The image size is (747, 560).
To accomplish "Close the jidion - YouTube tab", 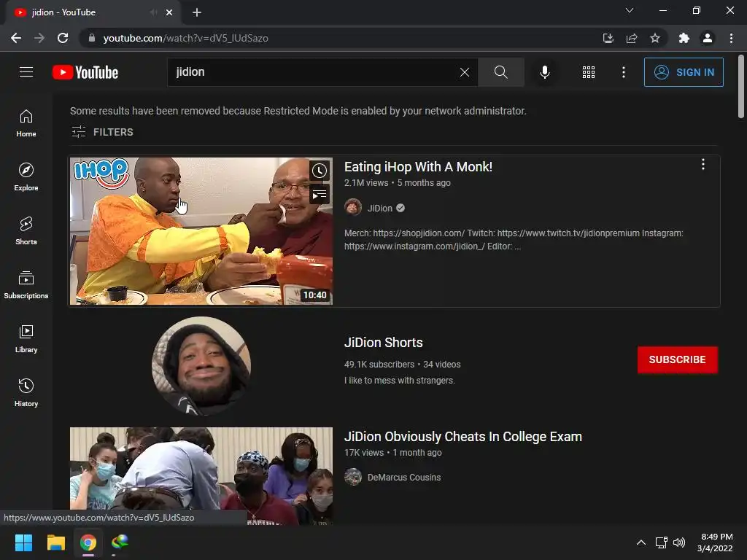I will 169,12.
